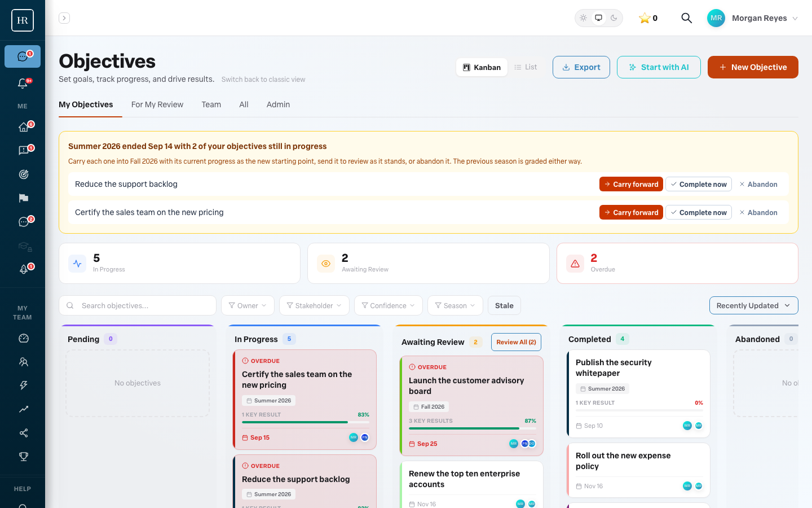Open the goals target icon in sidebar

pos(23,174)
